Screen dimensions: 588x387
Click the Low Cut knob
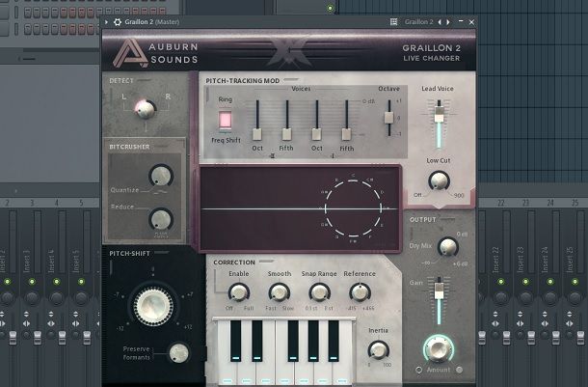pos(439,180)
